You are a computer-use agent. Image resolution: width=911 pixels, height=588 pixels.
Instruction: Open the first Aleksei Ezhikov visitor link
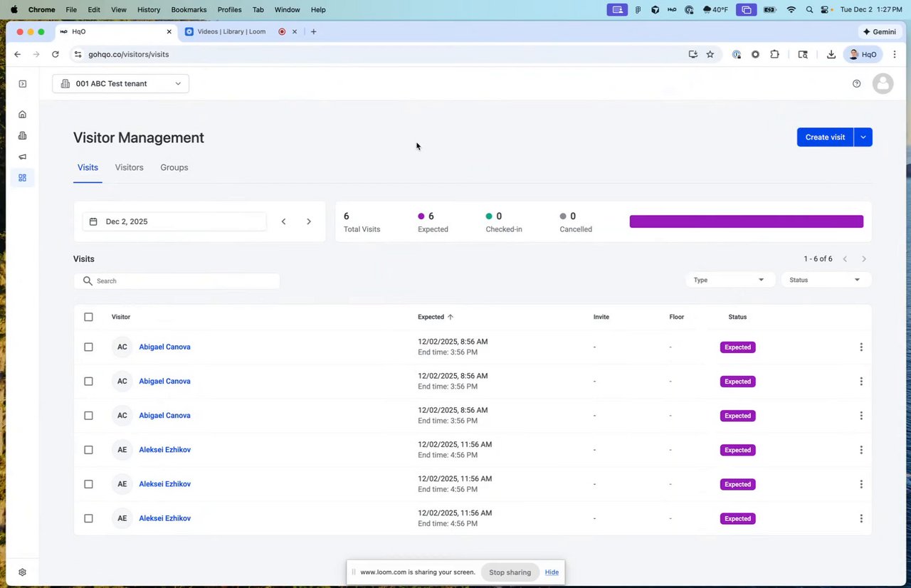[164, 450]
